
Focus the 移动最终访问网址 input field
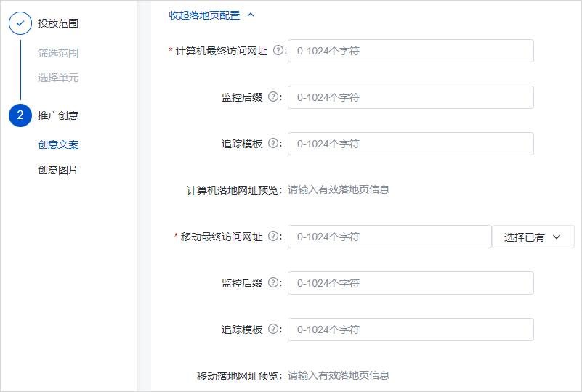(389, 237)
